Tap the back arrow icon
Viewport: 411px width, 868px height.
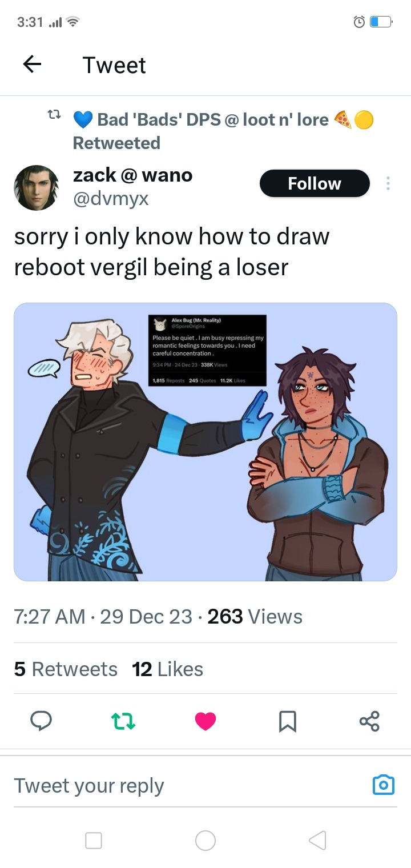pyautogui.click(x=32, y=65)
